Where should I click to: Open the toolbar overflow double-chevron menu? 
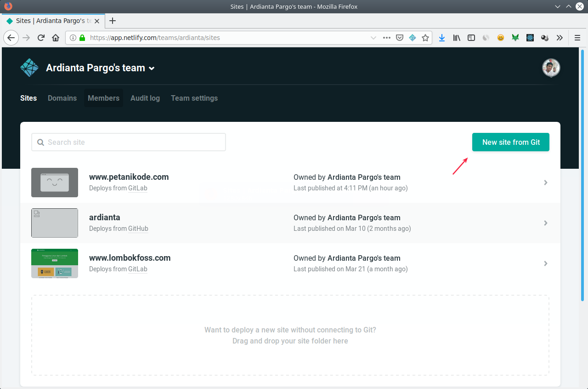[560, 38]
